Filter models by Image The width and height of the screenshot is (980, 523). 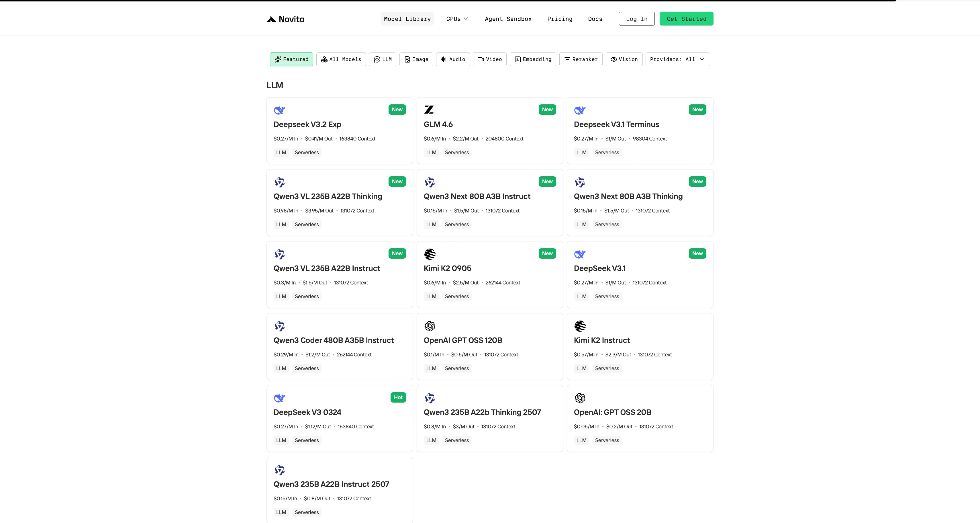[416, 59]
